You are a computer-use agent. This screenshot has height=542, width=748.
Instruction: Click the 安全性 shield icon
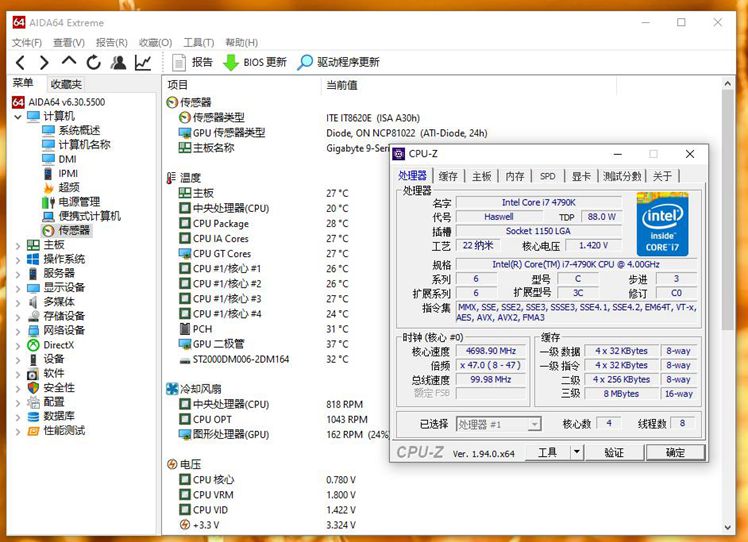pyautogui.click(x=33, y=388)
